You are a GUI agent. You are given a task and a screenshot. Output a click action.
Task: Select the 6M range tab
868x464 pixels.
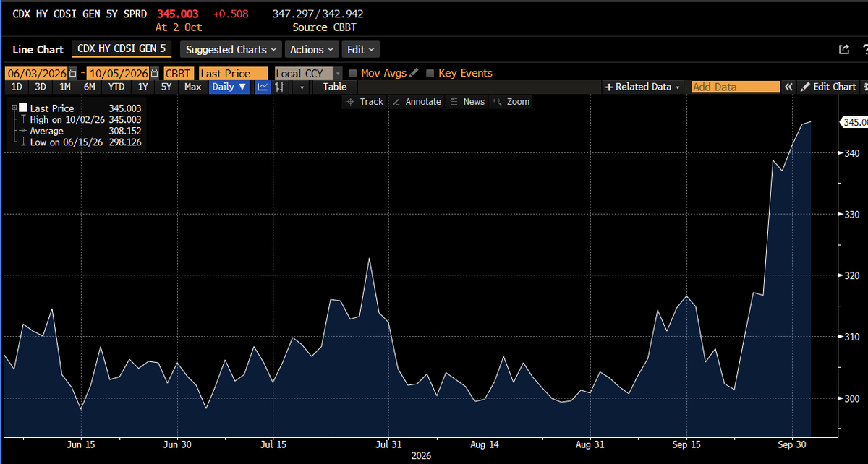90,87
